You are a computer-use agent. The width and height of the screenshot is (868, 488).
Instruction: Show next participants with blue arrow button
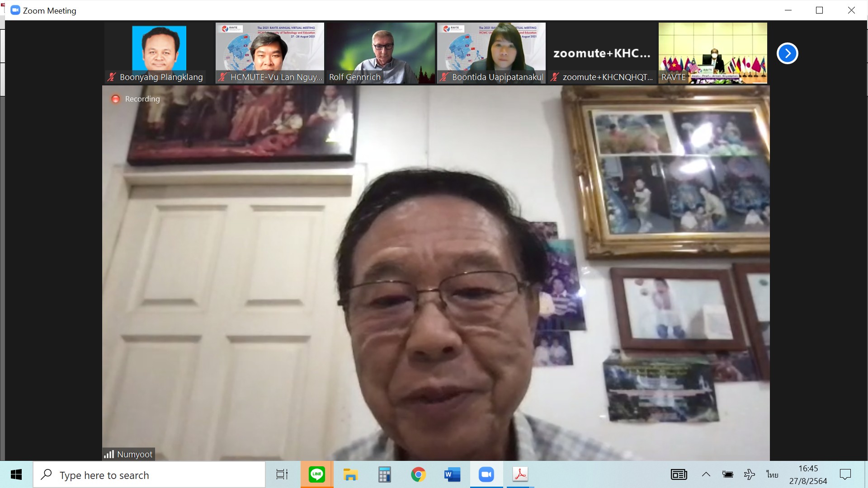click(x=787, y=53)
